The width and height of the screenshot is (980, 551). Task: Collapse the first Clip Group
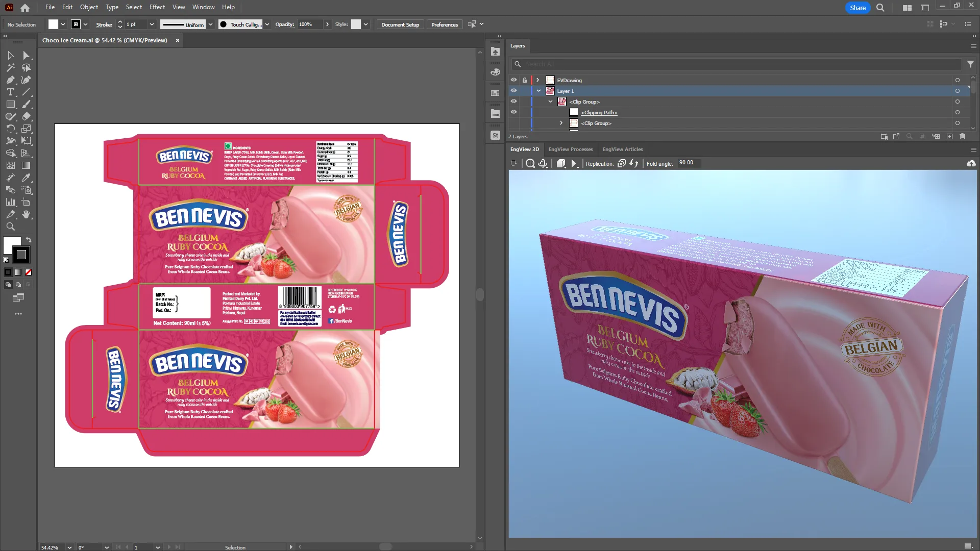click(550, 102)
